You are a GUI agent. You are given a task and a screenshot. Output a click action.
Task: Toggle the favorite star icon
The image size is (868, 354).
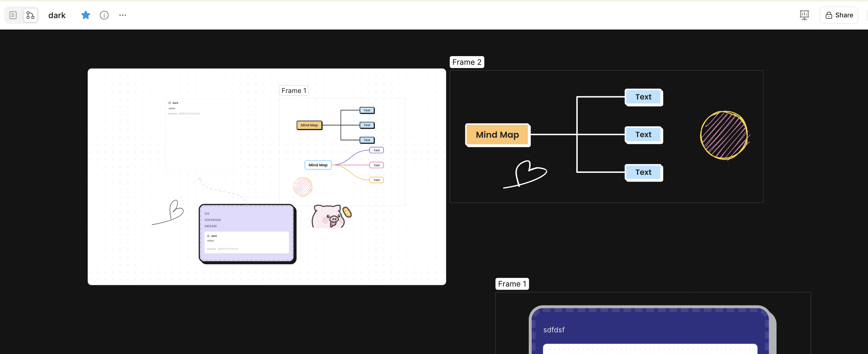pos(85,15)
